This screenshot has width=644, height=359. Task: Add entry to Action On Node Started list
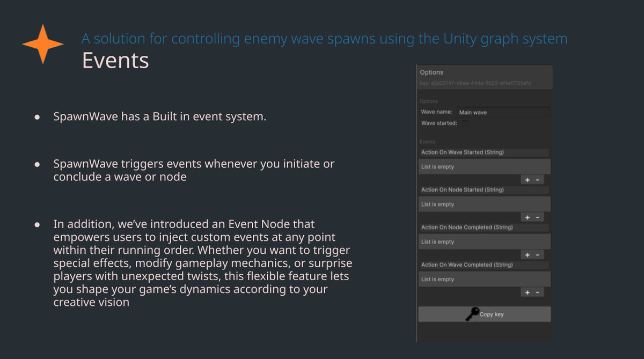527,217
